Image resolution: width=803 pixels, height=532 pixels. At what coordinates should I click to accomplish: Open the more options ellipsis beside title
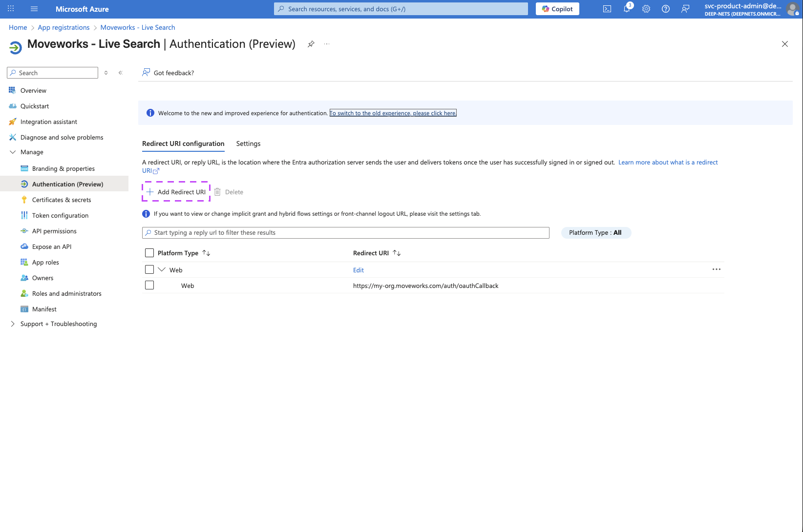327,44
